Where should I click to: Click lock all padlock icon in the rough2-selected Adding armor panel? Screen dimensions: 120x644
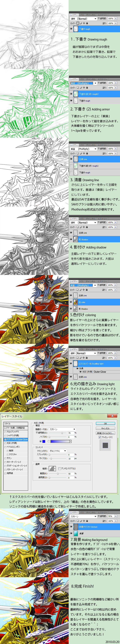tap(87, 88)
